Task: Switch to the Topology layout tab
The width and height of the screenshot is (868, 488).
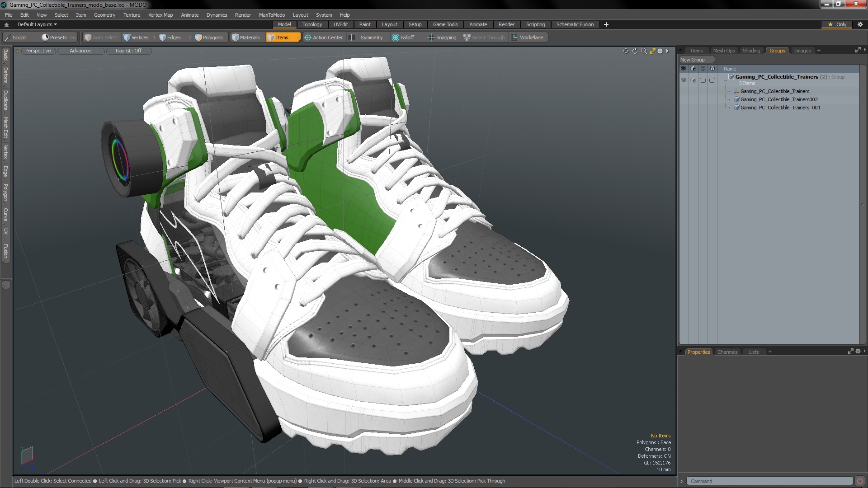Action: coord(312,24)
